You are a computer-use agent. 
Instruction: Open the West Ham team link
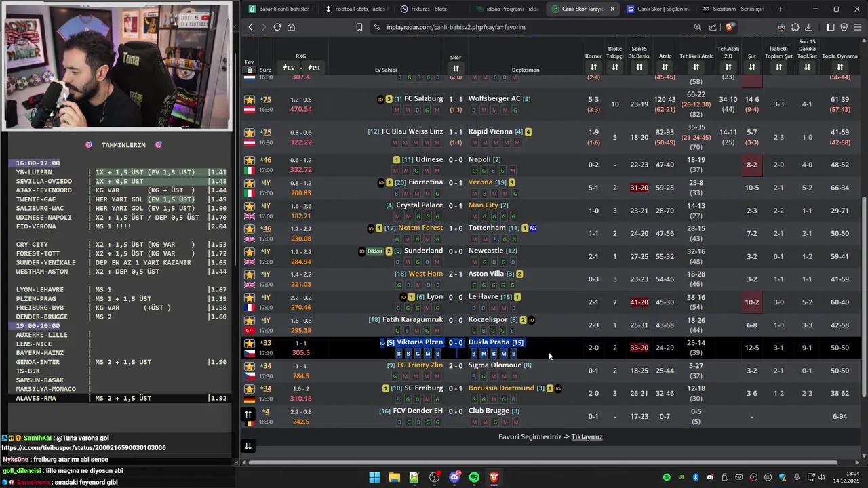click(425, 274)
